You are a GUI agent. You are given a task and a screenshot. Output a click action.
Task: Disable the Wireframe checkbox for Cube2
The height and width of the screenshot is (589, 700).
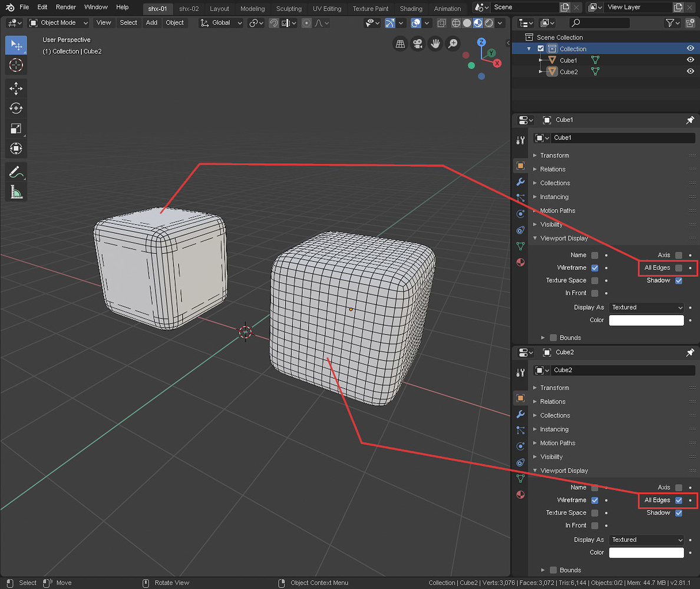(x=595, y=500)
